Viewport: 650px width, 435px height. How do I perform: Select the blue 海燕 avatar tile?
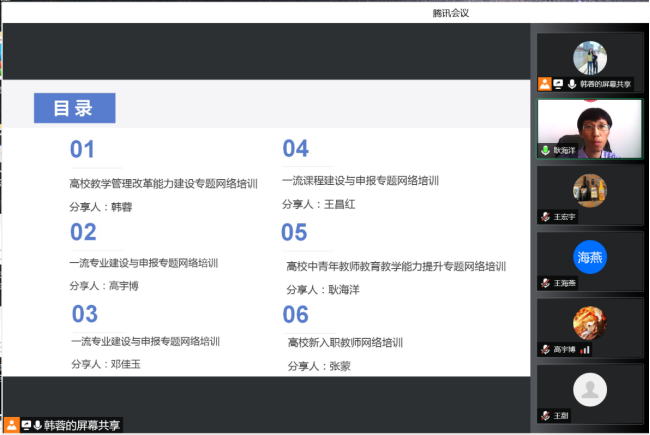click(x=590, y=257)
